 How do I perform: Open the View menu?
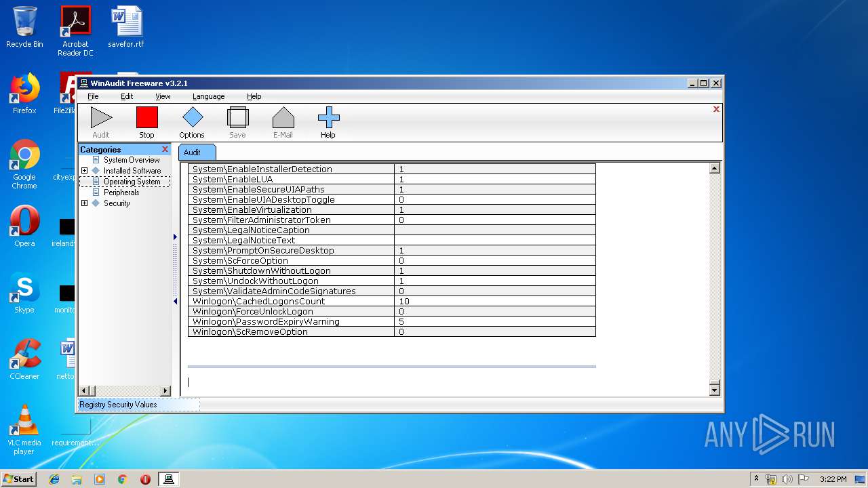click(x=163, y=96)
